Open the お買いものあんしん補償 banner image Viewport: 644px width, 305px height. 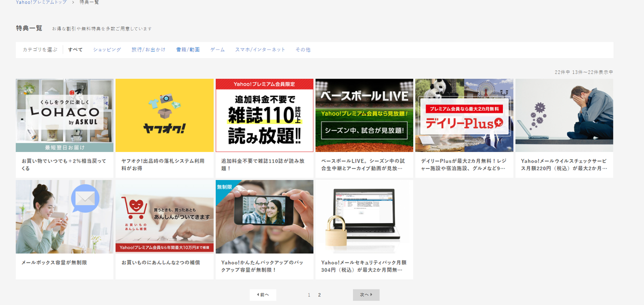(x=164, y=216)
